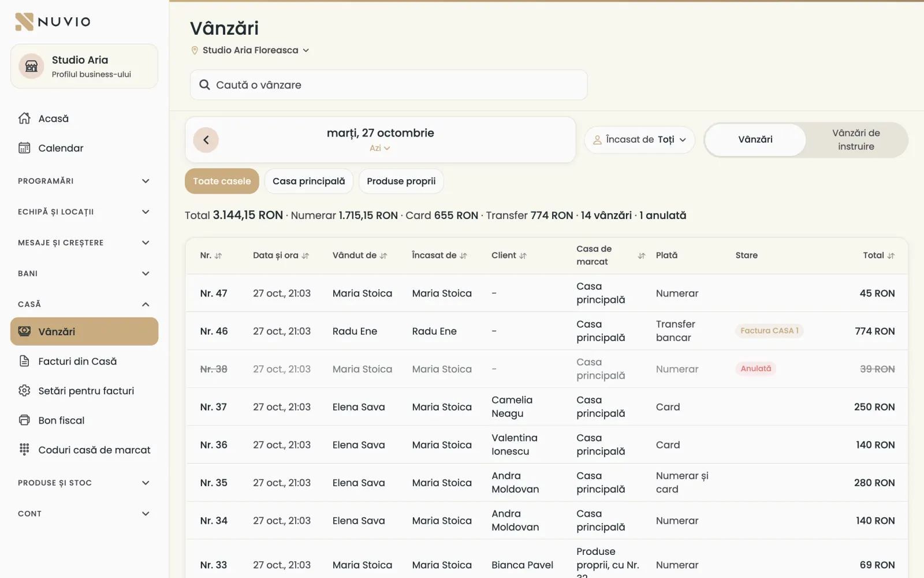Sort by Vândut de column
Image resolution: width=924 pixels, height=578 pixels.
(383, 255)
